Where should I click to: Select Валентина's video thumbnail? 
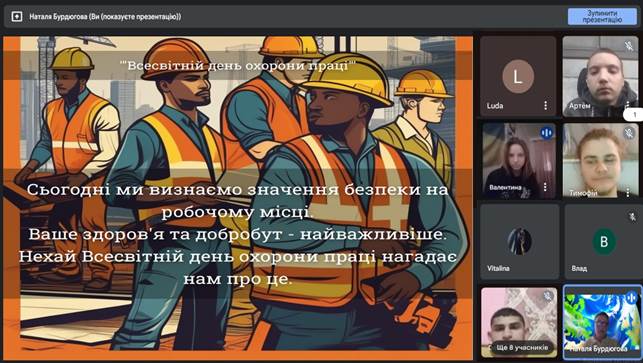click(x=519, y=161)
